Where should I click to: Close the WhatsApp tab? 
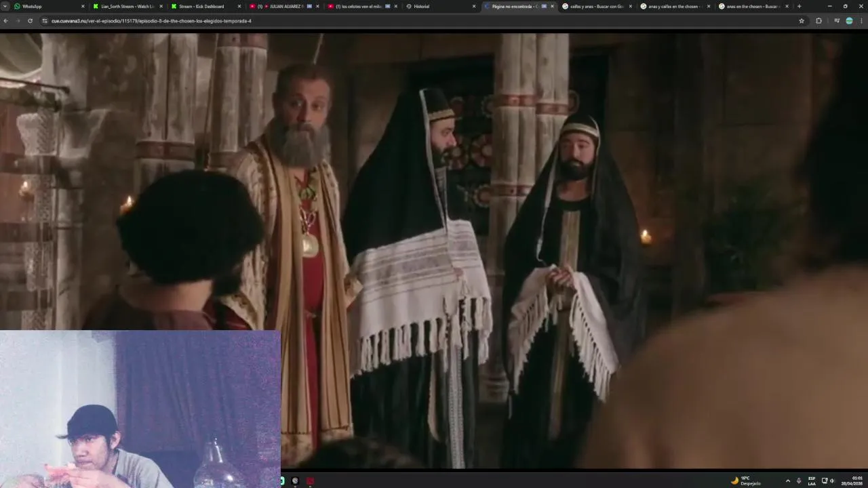click(83, 6)
